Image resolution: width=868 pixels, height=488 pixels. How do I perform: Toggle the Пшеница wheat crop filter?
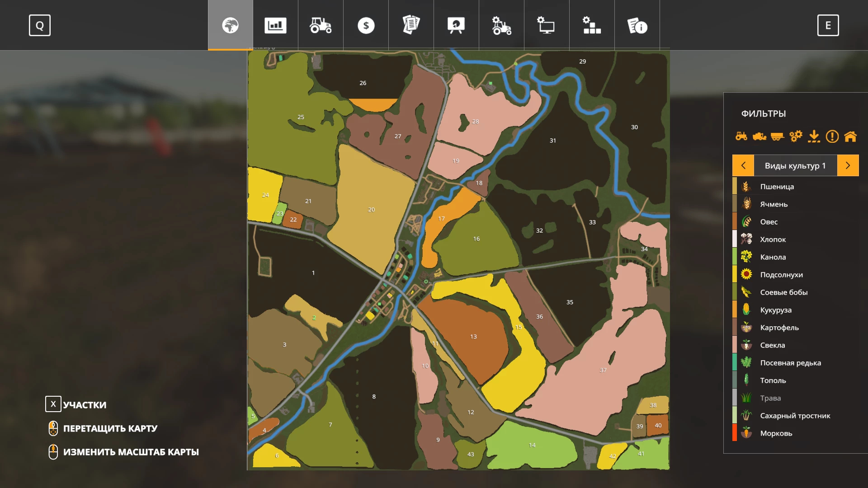coord(777,187)
